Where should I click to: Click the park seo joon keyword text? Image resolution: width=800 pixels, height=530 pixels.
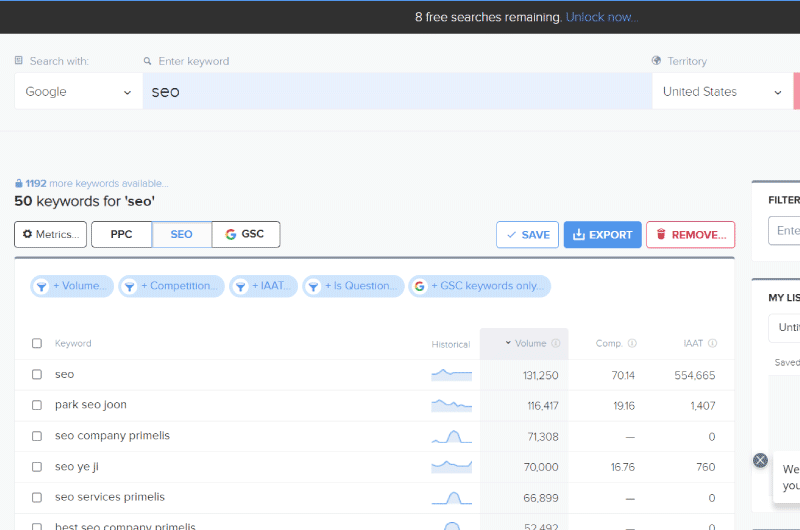coord(91,405)
